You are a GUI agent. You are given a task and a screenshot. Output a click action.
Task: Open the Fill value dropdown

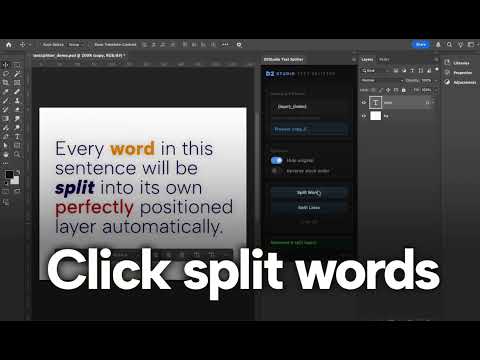(x=436, y=90)
